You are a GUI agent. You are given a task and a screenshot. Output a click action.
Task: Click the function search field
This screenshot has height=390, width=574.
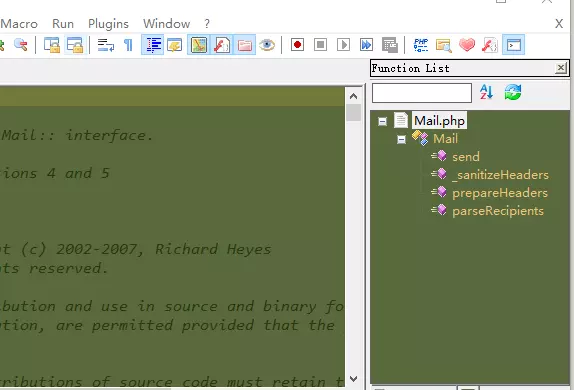(422, 93)
